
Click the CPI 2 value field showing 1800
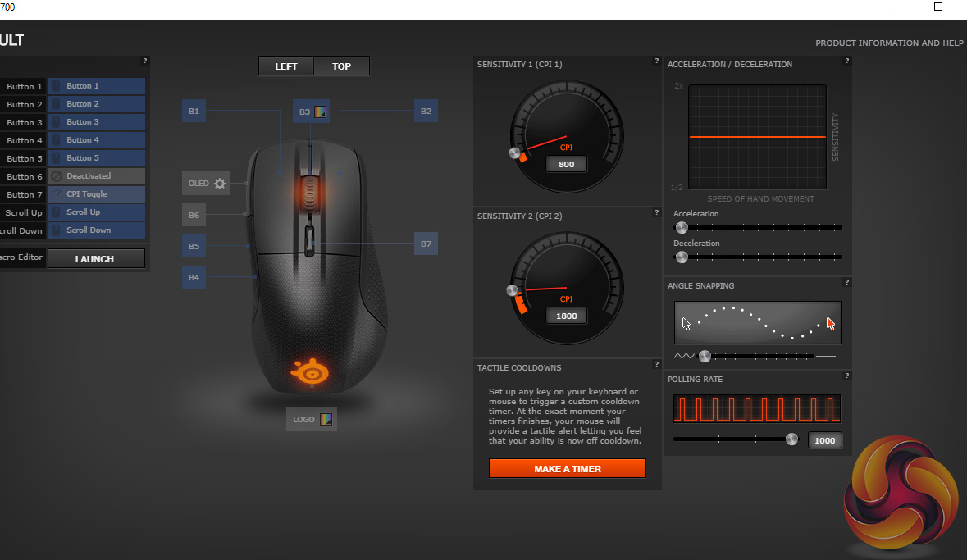(x=566, y=316)
